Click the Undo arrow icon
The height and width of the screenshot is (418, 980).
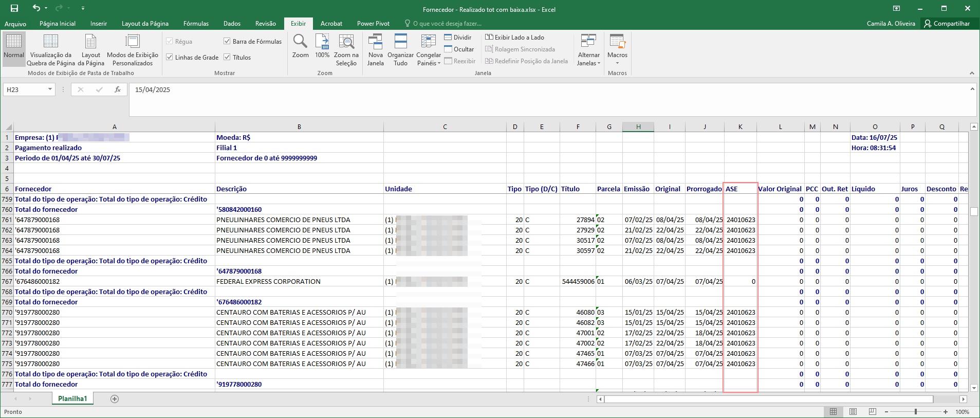point(36,8)
